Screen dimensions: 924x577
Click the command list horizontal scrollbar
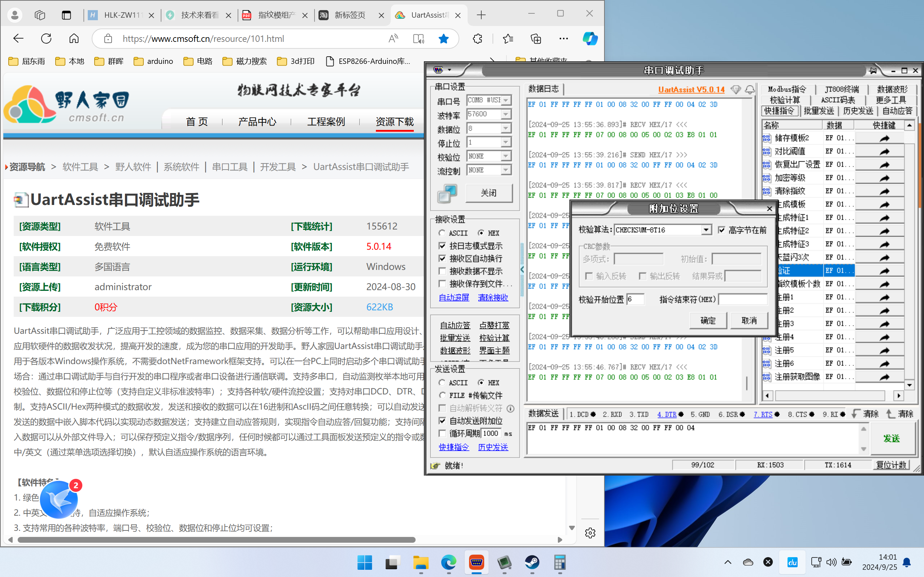click(830, 395)
